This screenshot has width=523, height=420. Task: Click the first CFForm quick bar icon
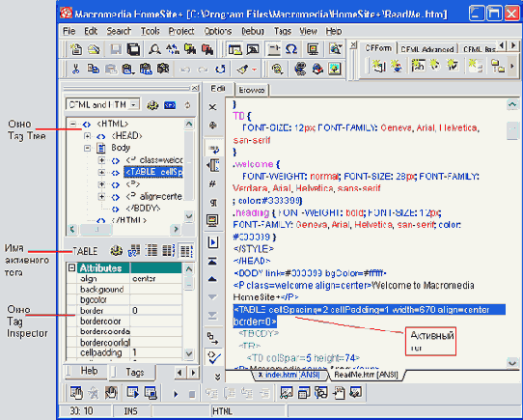point(378,66)
